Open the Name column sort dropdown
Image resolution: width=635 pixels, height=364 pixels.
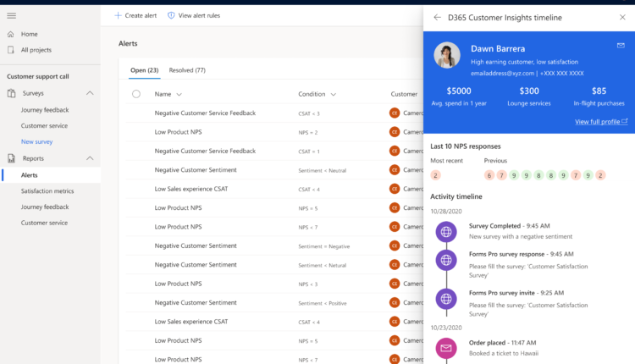point(179,94)
